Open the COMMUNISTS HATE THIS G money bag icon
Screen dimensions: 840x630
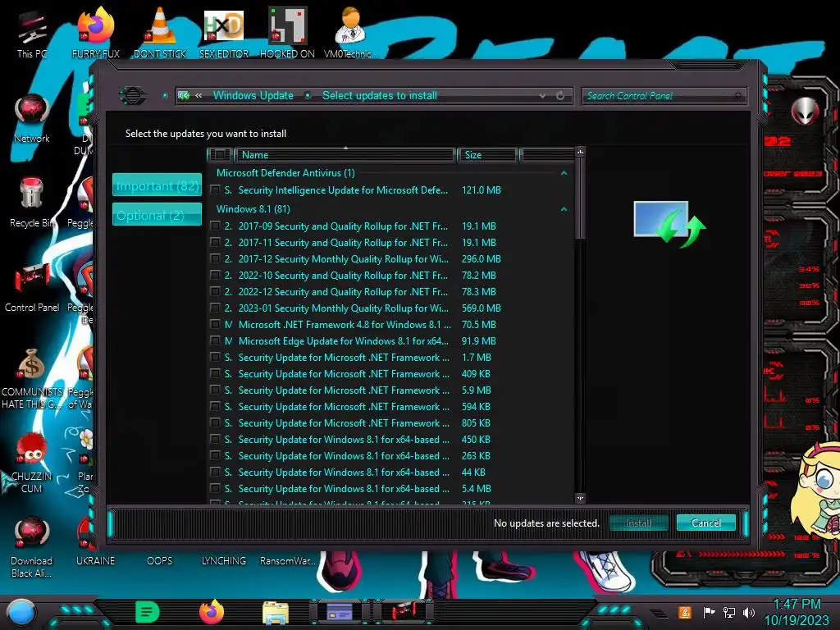coord(32,378)
